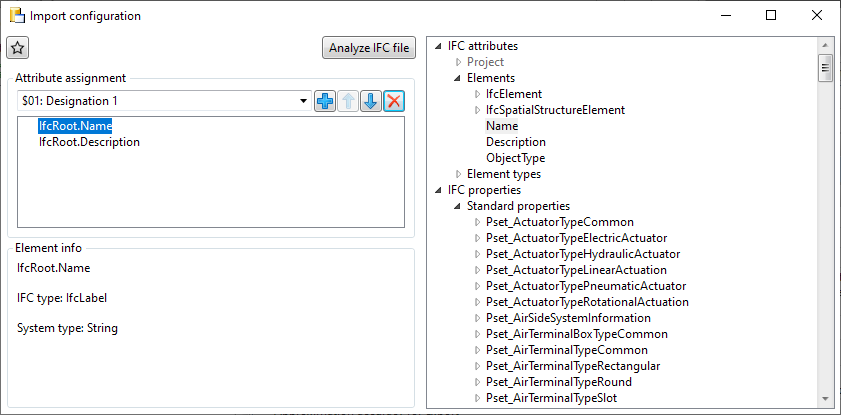Click the Import configuration window icon
The height and width of the screenshot is (415, 841).
[17, 16]
